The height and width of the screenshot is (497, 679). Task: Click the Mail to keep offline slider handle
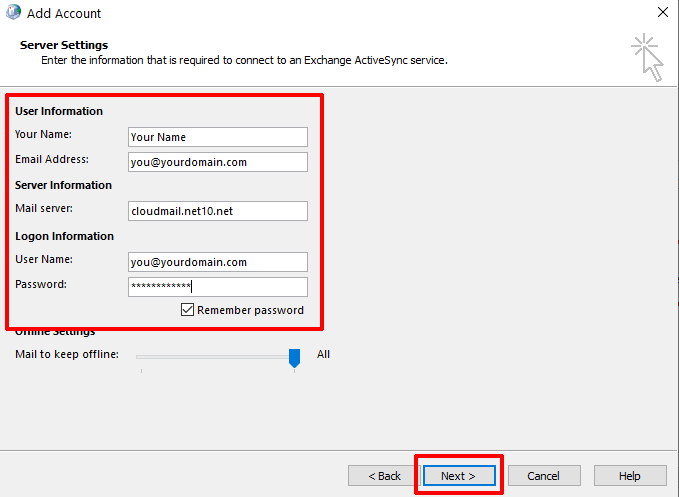(x=294, y=357)
